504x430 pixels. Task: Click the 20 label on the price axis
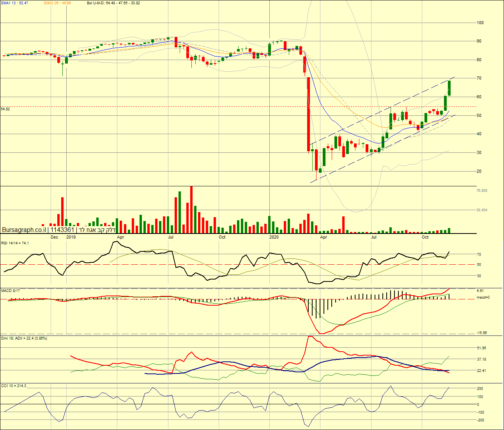[479, 172]
